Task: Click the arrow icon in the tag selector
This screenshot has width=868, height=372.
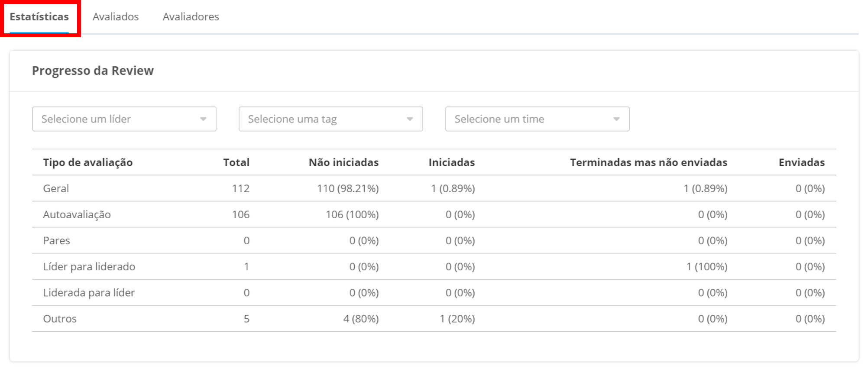Action: click(410, 119)
